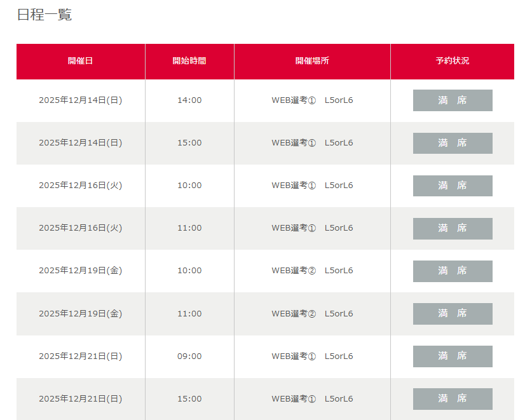Screen dimensions: 532x420
Task: Click date cell of the Dec 16 11:00 row
Action: pos(80,228)
